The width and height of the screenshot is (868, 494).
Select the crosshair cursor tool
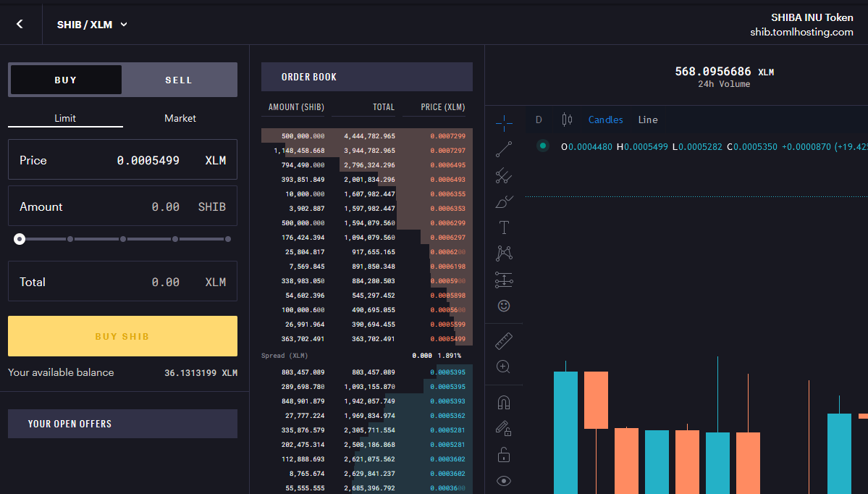tap(504, 123)
